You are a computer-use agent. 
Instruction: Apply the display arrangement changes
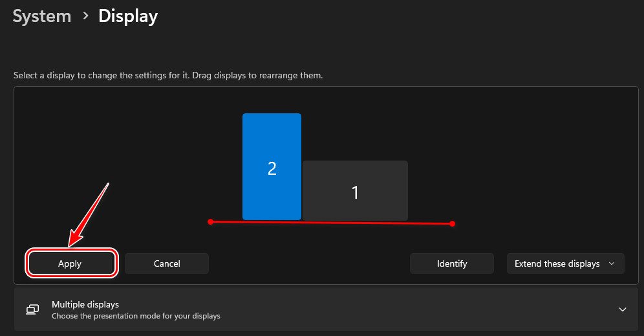[x=71, y=263]
